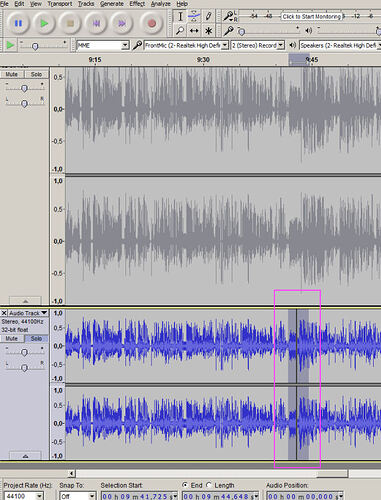Adjust the input volume slider
Viewport: 381px width, 500px height.
242,32
